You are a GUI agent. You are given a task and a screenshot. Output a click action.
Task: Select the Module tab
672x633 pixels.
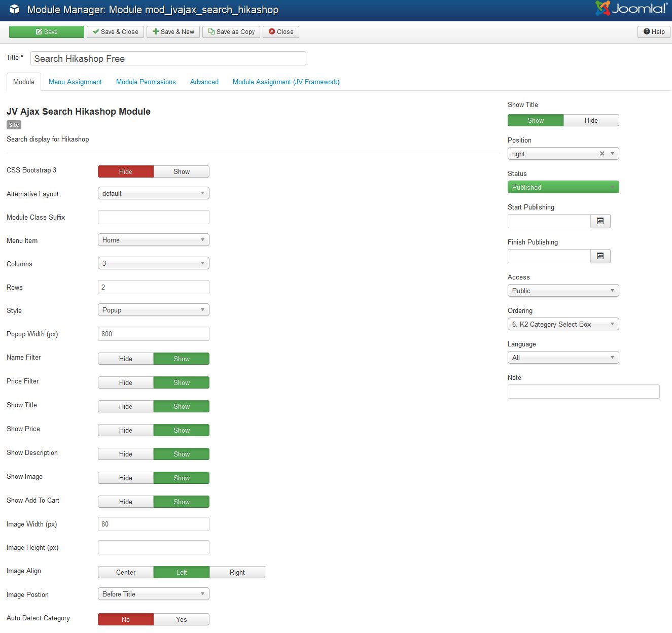click(x=24, y=82)
